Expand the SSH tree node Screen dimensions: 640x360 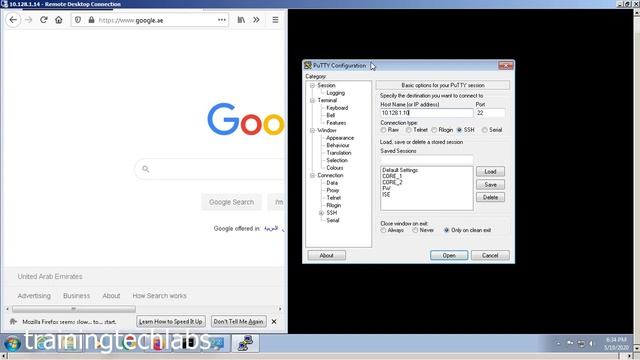point(321,213)
